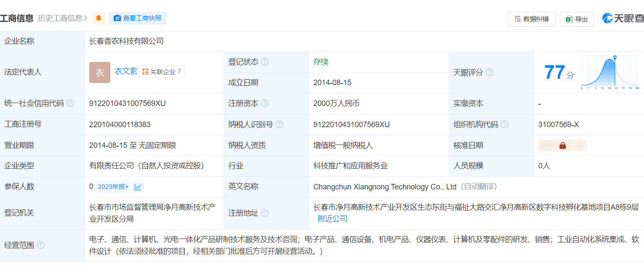The height and width of the screenshot is (278, 644).
Task: Click business term 2014-08-15 至 无固定期限
Action: (x=132, y=145)
